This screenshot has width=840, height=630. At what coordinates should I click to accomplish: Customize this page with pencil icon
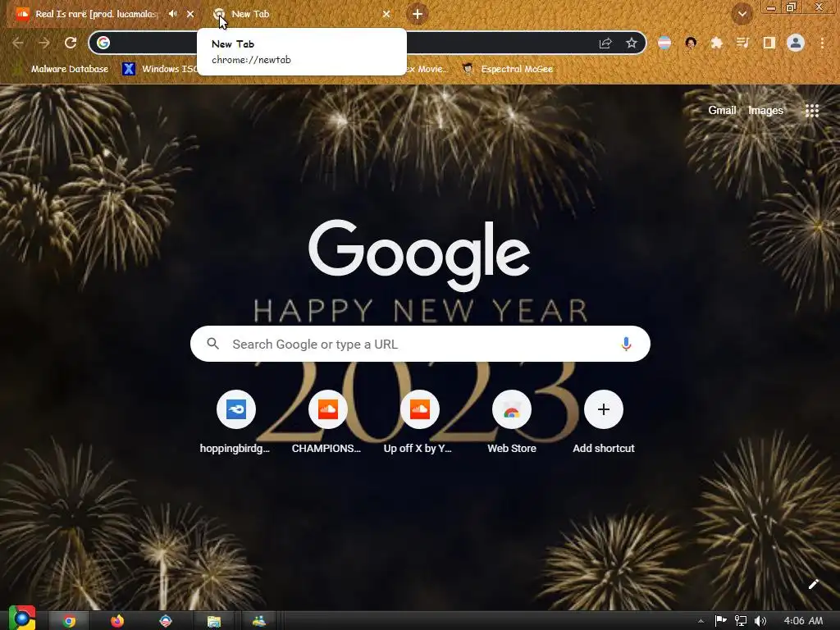813,584
